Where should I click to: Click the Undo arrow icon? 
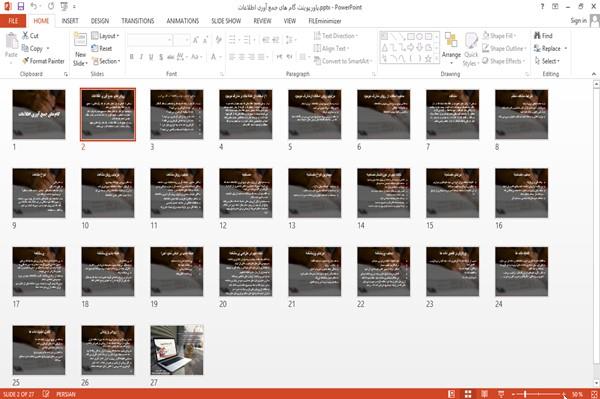34,7
